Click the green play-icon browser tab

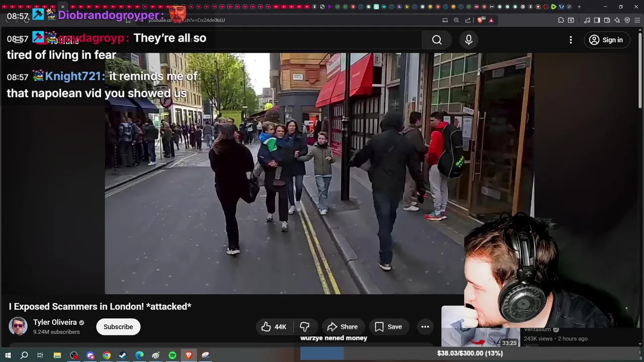click(x=553, y=7)
